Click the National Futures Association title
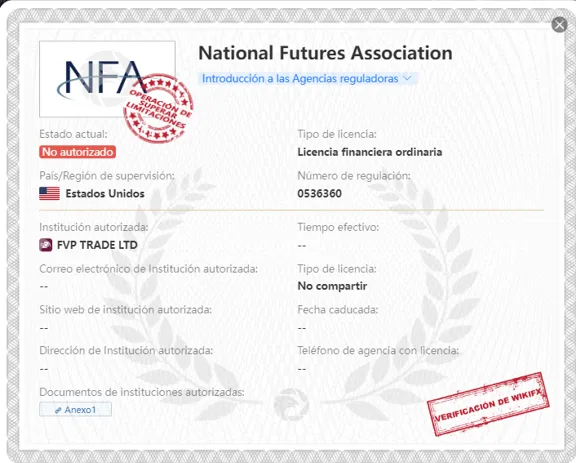 [x=325, y=53]
